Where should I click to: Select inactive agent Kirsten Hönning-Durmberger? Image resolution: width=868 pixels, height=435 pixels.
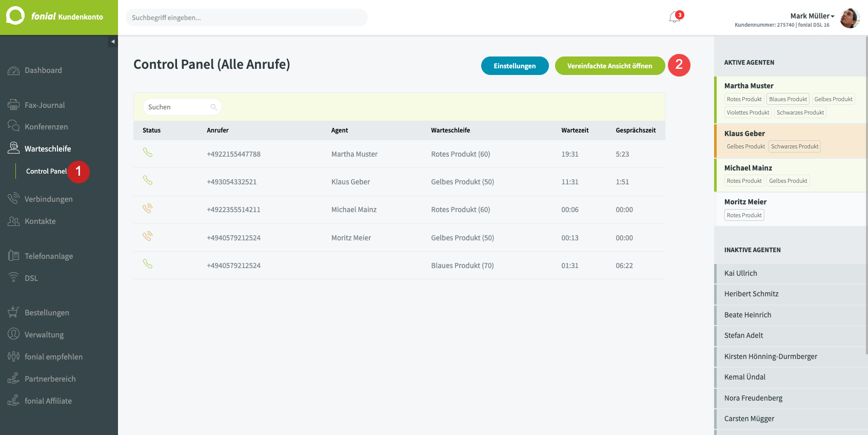pos(790,357)
